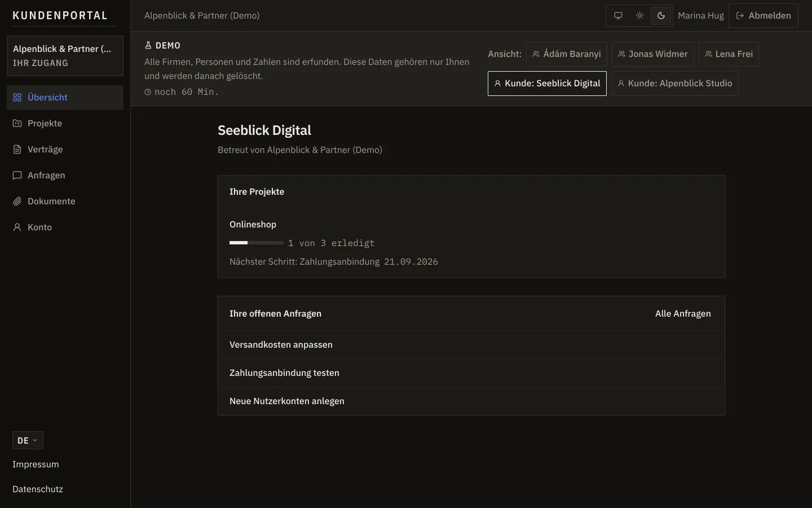Click the Abmelden logout button
Image resolution: width=812 pixels, height=508 pixels.
[x=764, y=16]
